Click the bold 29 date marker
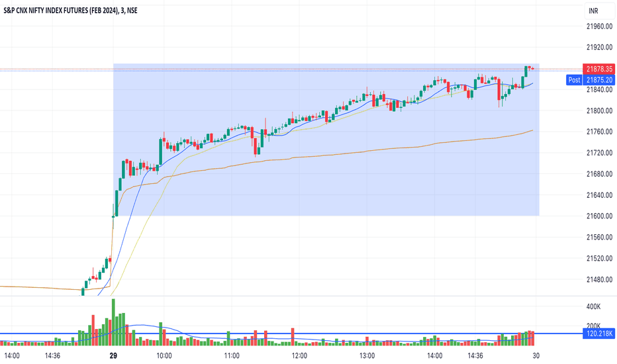The height and width of the screenshot is (364, 617). pos(113,356)
